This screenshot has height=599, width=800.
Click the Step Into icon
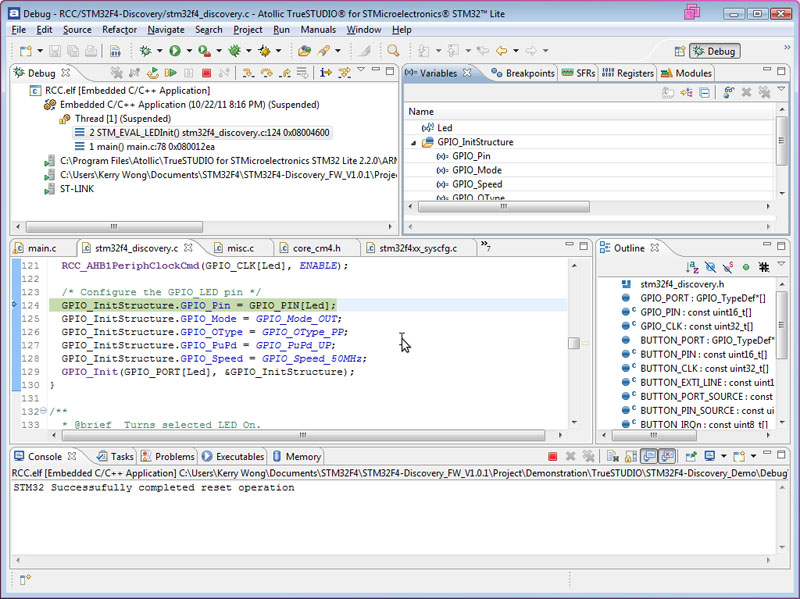(x=249, y=73)
